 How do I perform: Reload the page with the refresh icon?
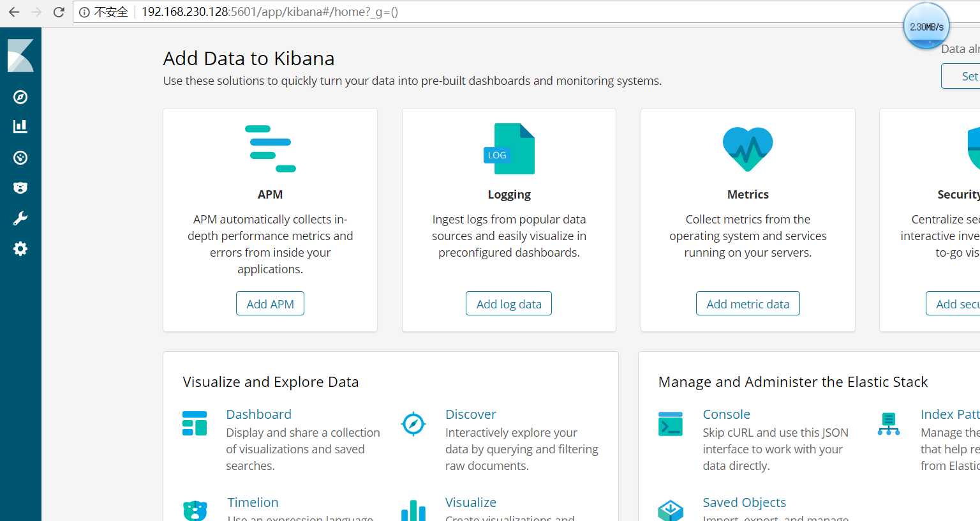pyautogui.click(x=59, y=12)
